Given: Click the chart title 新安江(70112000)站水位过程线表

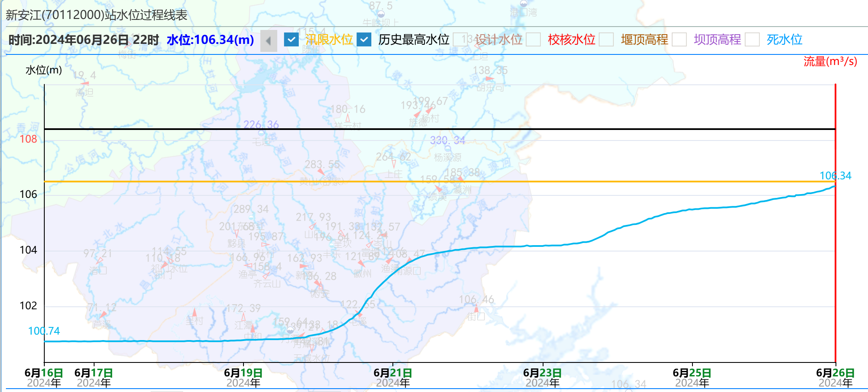Looking at the screenshot, I should pos(97,15).
